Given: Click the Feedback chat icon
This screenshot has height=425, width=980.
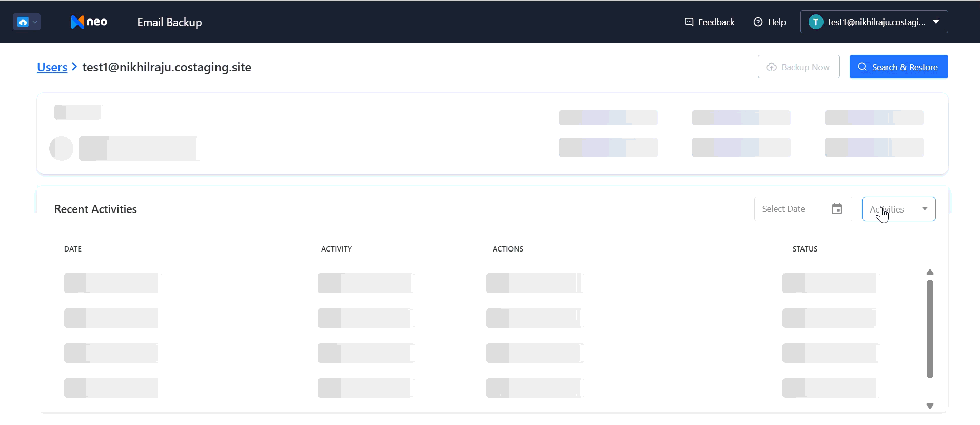Looking at the screenshot, I should (689, 22).
